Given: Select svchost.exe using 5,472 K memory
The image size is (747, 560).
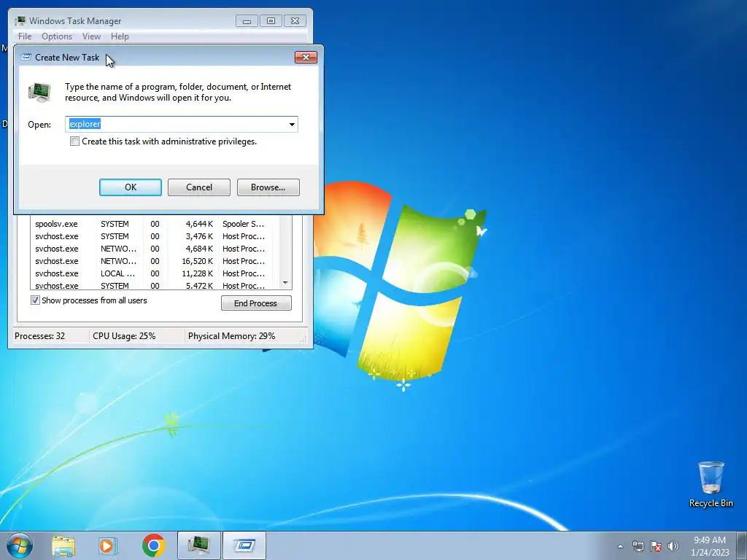Looking at the screenshot, I should pos(155,285).
